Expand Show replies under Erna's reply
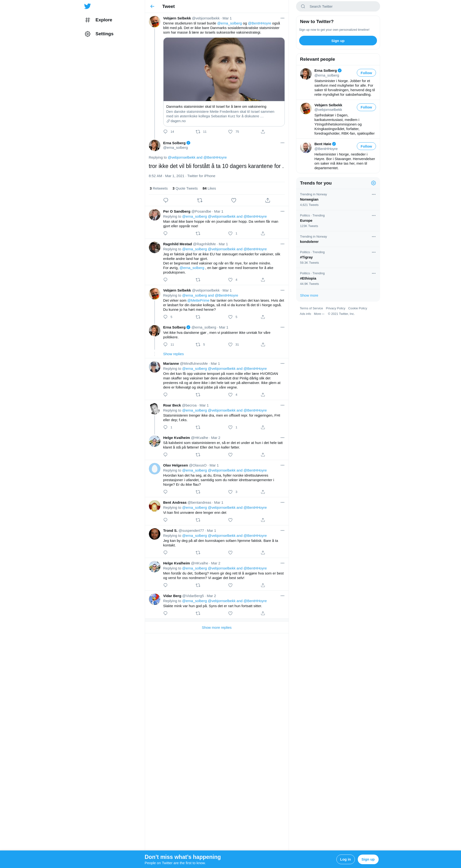Viewport: 461px width, 868px height. point(173,354)
